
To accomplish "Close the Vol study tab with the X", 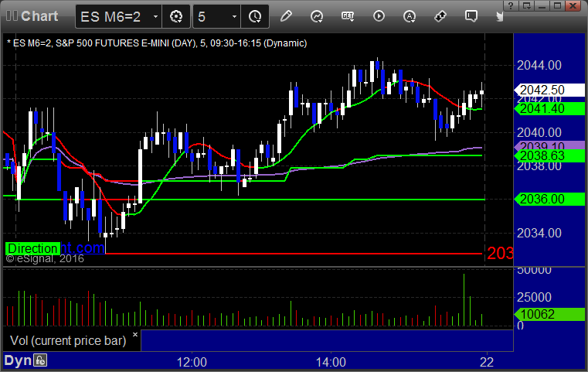I will coord(135,334).
